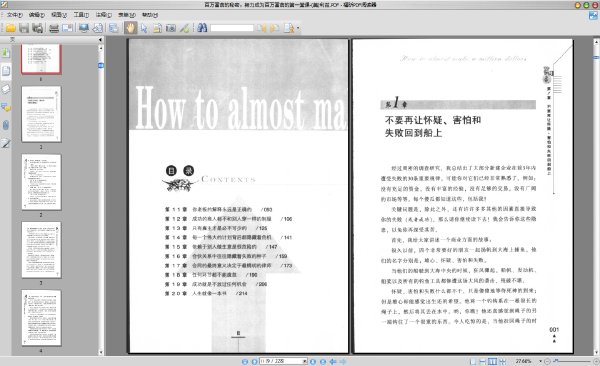Open the sixth menu (表单) in menu bar
The height and width of the screenshot is (366, 600).
pos(127,15)
